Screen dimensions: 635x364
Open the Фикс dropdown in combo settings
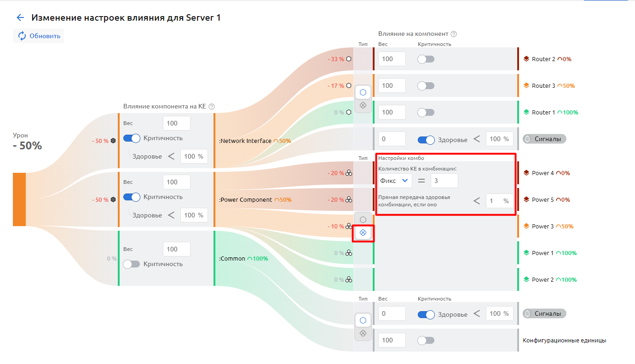click(x=394, y=181)
